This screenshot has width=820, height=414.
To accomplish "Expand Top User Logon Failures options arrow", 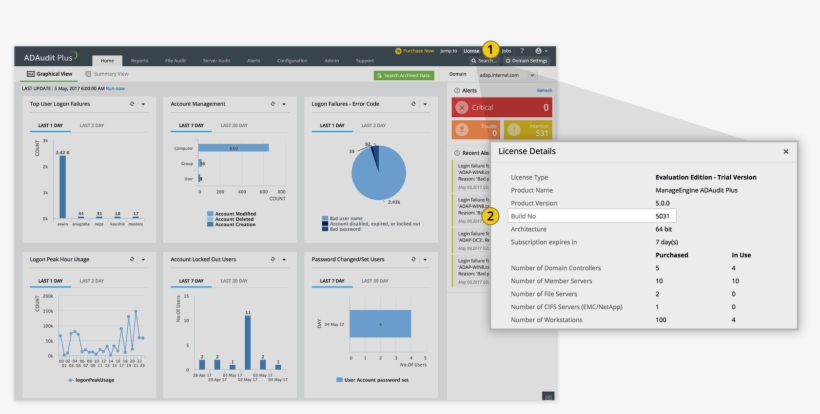I will [x=144, y=103].
